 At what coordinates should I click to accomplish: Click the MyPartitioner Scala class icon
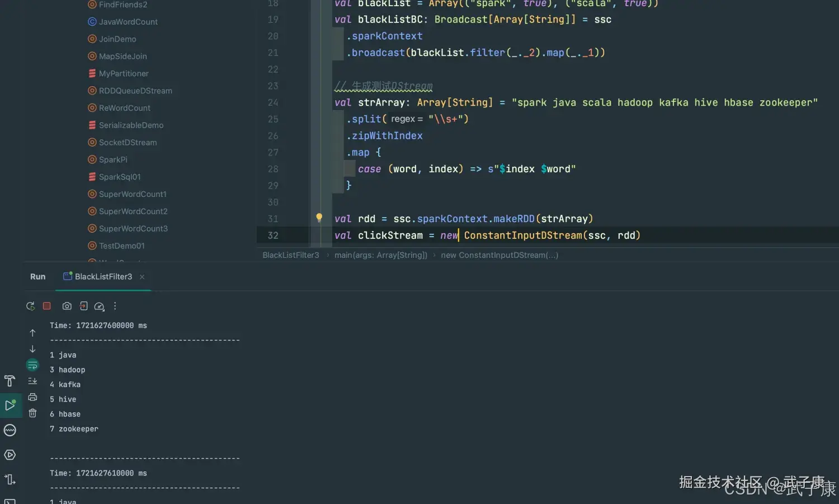[x=92, y=74]
